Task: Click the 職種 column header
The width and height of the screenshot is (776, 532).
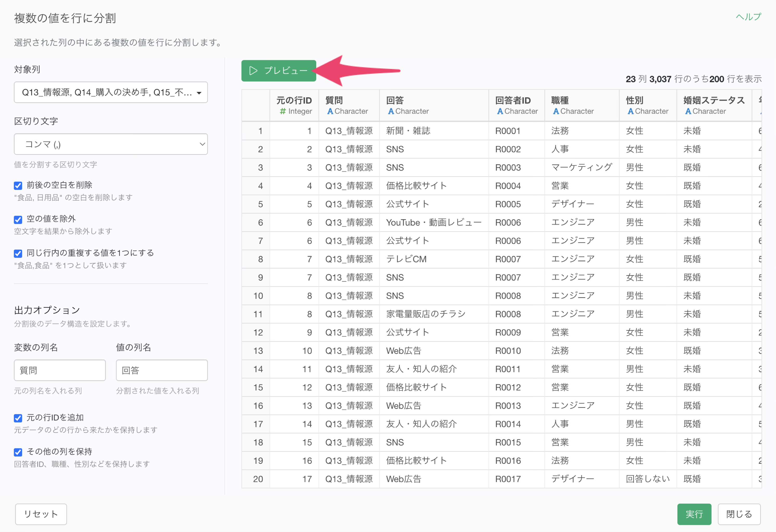Action: [582, 105]
